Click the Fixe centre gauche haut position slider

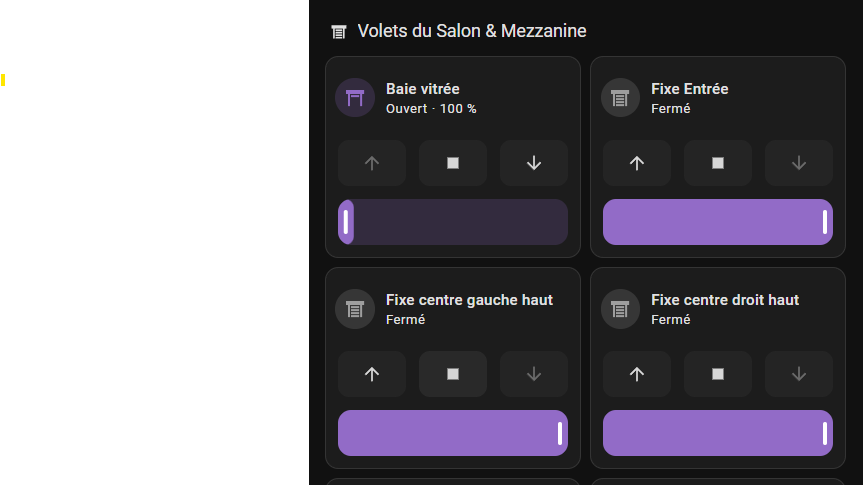click(453, 433)
